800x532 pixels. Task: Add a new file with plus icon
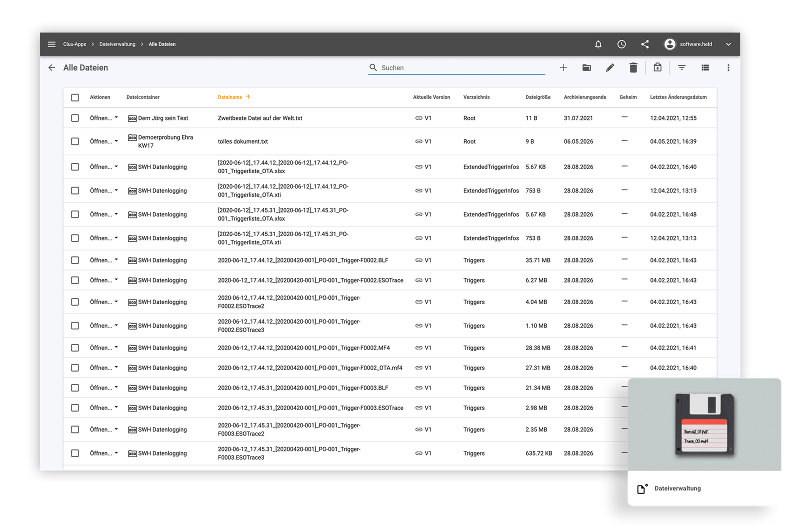click(563, 67)
